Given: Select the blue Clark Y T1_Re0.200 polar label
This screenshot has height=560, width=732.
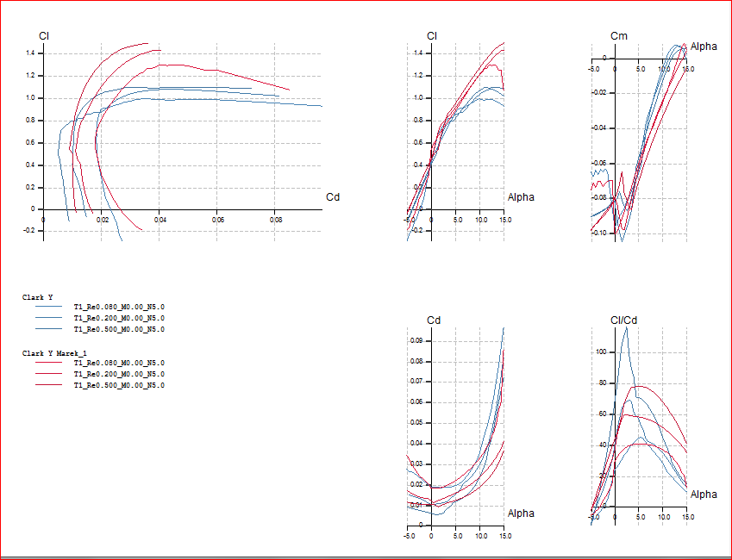Looking at the screenshot, I should pyautogui.click(x=119, y=318).
